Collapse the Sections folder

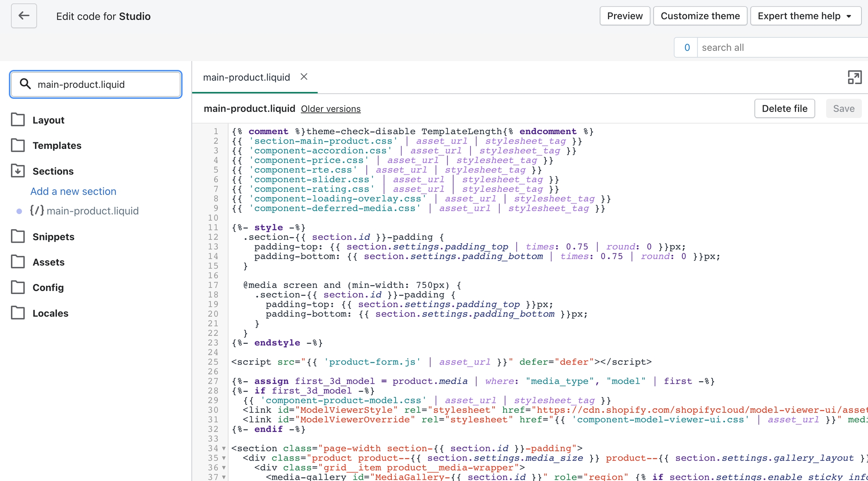pyautogui.click(x=53, y=171)
